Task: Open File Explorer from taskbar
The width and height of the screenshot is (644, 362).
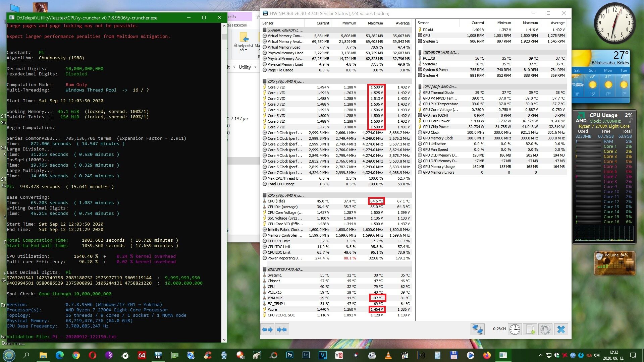Action: (43, 355)
